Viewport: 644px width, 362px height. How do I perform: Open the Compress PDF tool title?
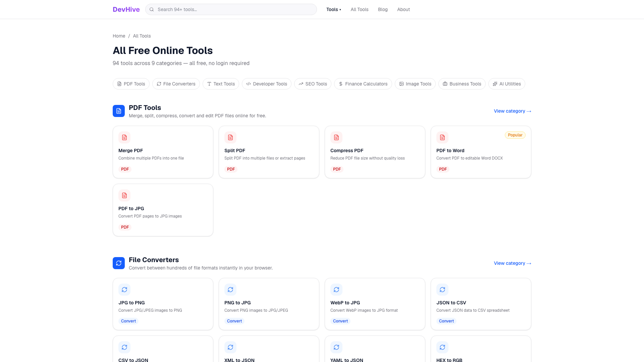(347, 150)
